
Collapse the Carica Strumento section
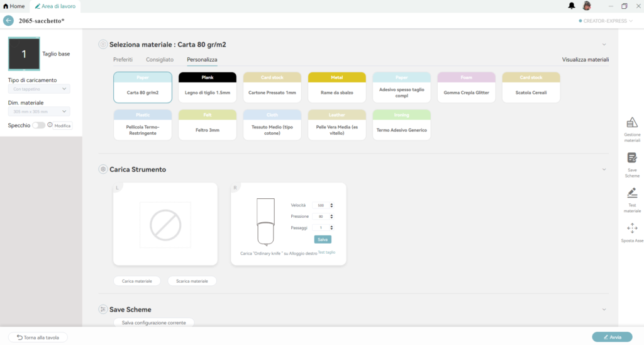click(x=604, y=169)
